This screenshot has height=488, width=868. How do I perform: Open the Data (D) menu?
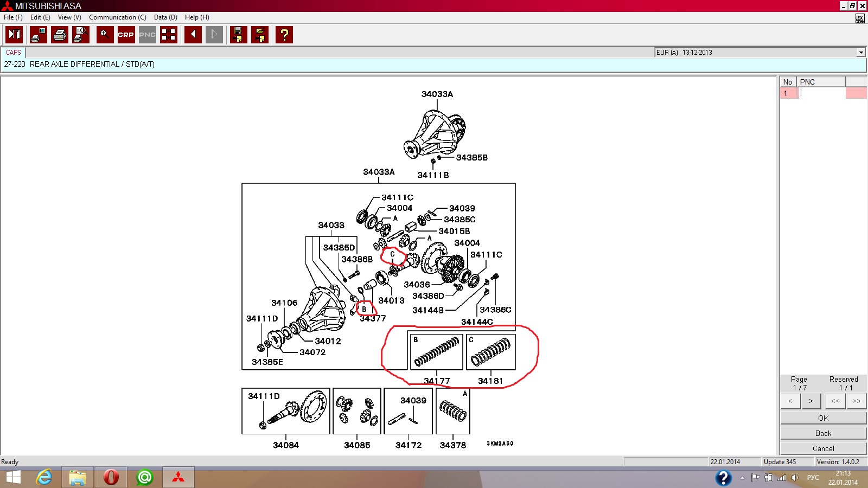pyautogui.click(x=165, y=17)
